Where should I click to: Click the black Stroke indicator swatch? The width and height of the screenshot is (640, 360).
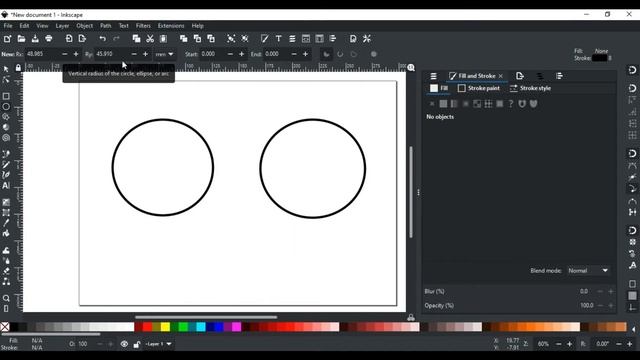pyautogui.click(x=599, y=58)
